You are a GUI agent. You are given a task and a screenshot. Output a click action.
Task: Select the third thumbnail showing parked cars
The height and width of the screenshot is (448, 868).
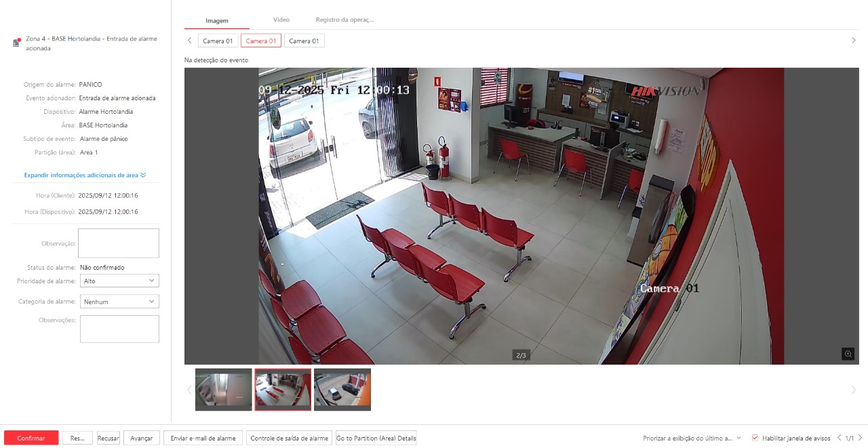pyautogui.click(x=342, y=390)
